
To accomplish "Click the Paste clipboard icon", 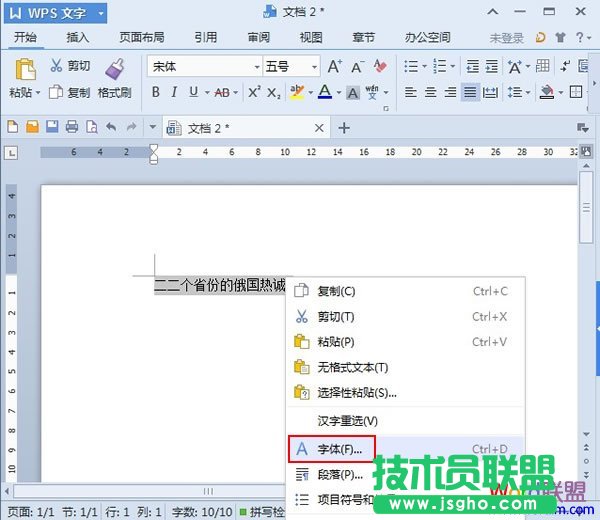I will [x=25, y=69].
